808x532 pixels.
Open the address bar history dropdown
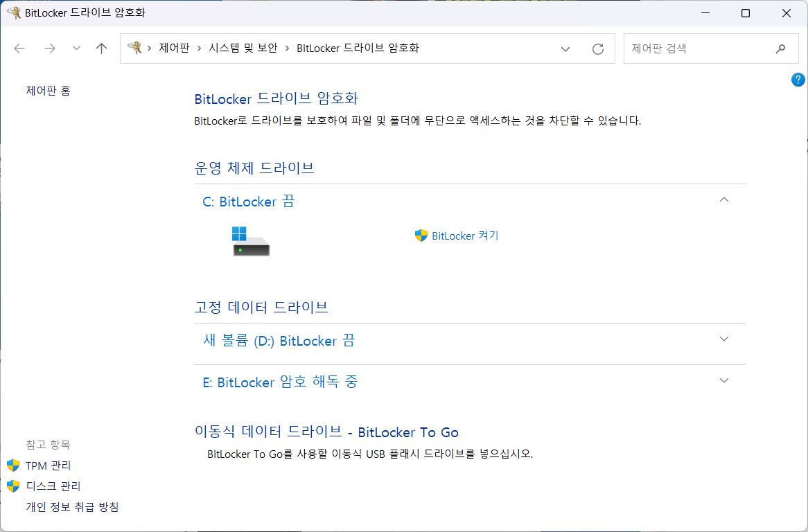tap(565, 49)
